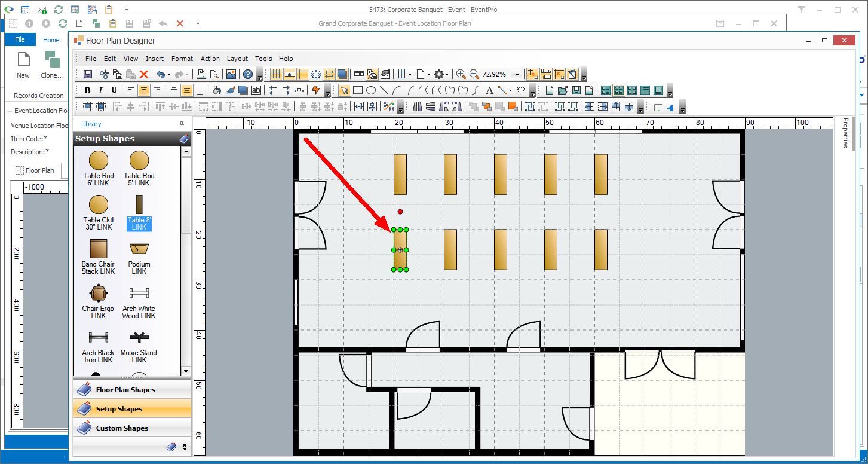Expand the EventPro quick access toolbar dropdown
The width and height of the screenshot is (868, 464).
coord(127,10)
